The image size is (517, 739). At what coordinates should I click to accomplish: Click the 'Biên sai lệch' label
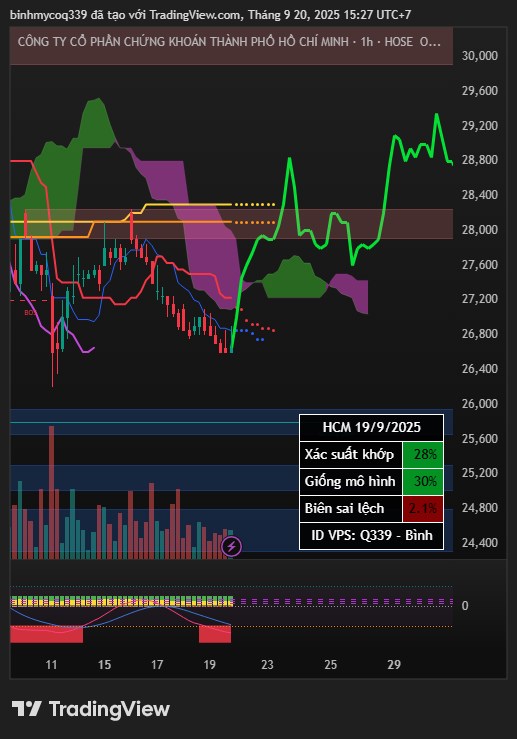[344, 509]
